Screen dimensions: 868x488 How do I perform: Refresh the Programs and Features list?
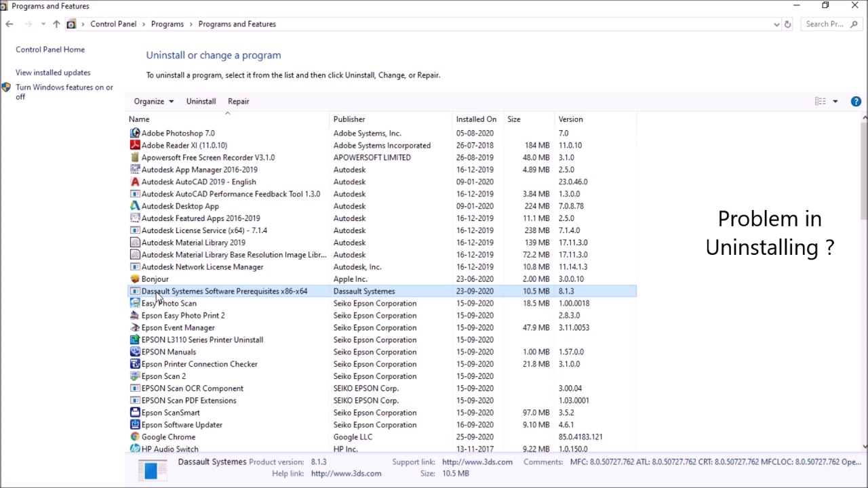(787, 24)
